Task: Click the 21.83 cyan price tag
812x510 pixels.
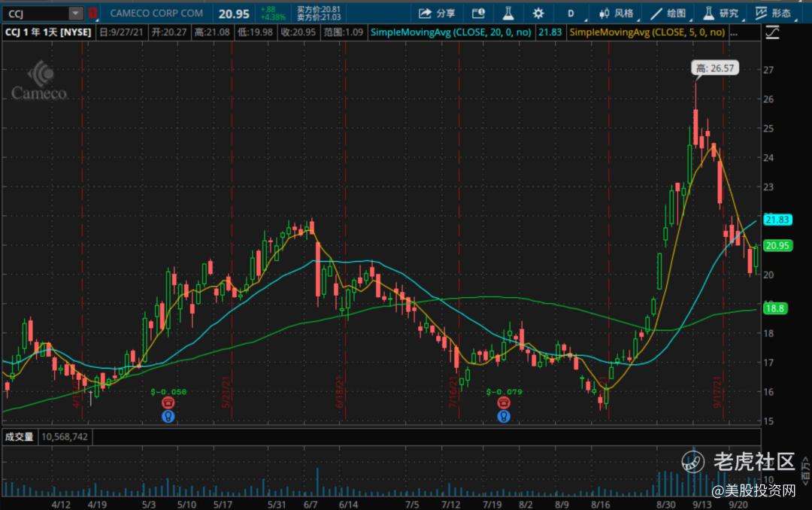Action: pos(777,220)
